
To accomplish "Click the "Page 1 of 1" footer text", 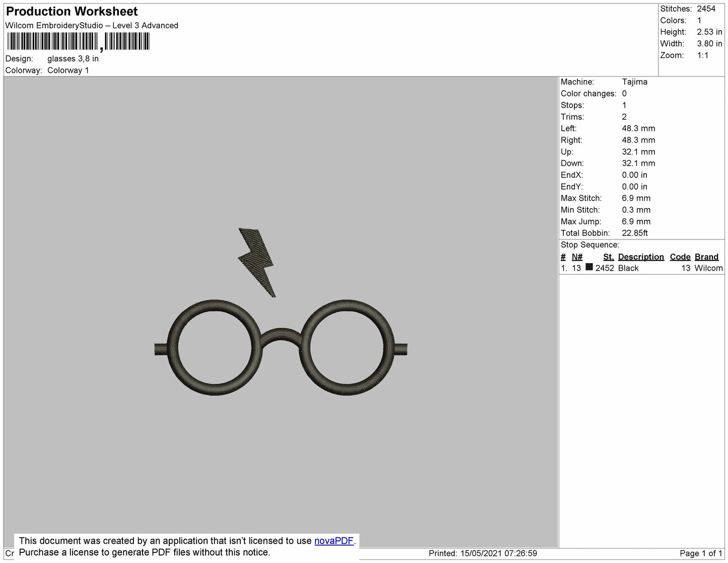I will pos(701,553).
